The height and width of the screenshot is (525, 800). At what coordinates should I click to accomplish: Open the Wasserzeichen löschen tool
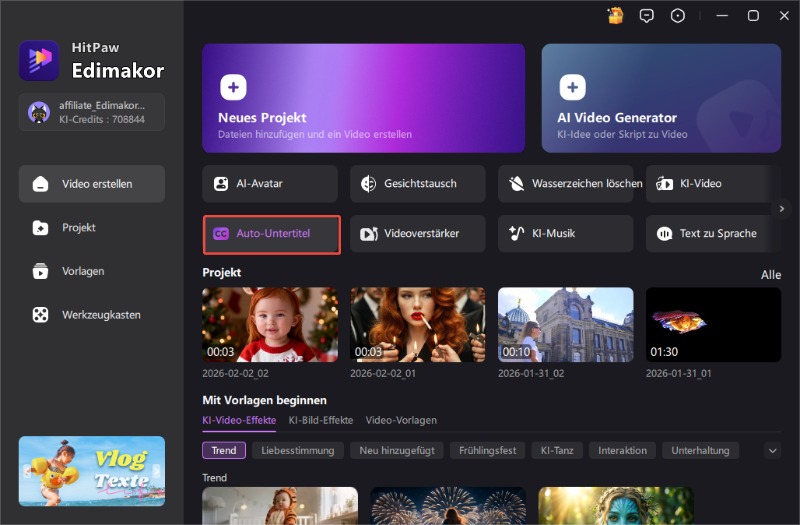(565, 184)
